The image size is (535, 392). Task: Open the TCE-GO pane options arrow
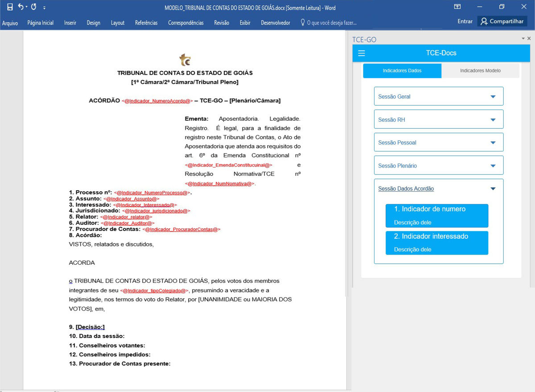(x=523, y=39)
